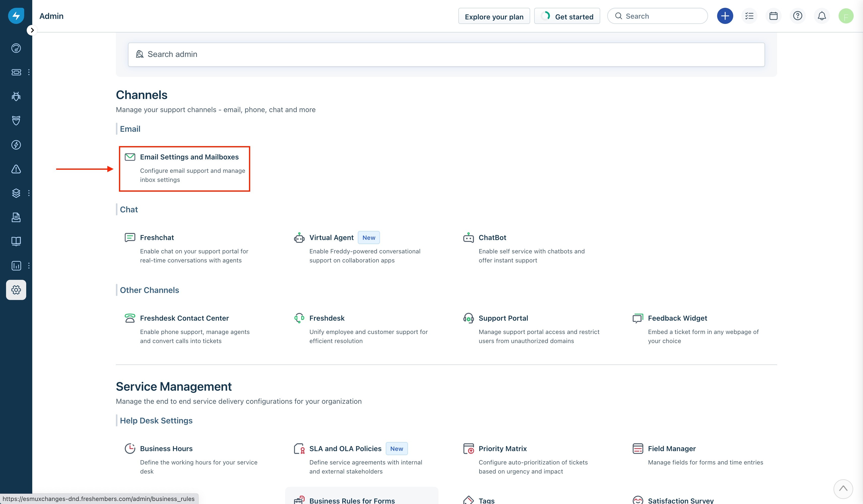Open the stacked layers Assets icon
This screenshot has width=863, height=504.
(16, 193)
